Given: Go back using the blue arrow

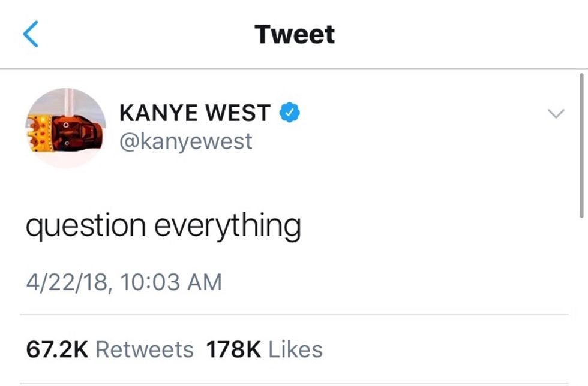Looking at the screenshot, I should tap(31, 34).
